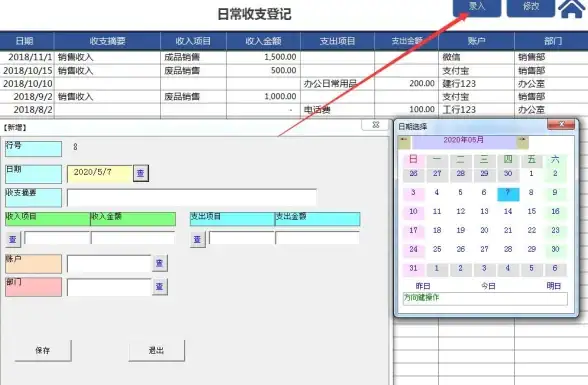Go to home via house icon
Screen dimensions: 588x385
tap(572, 9)
